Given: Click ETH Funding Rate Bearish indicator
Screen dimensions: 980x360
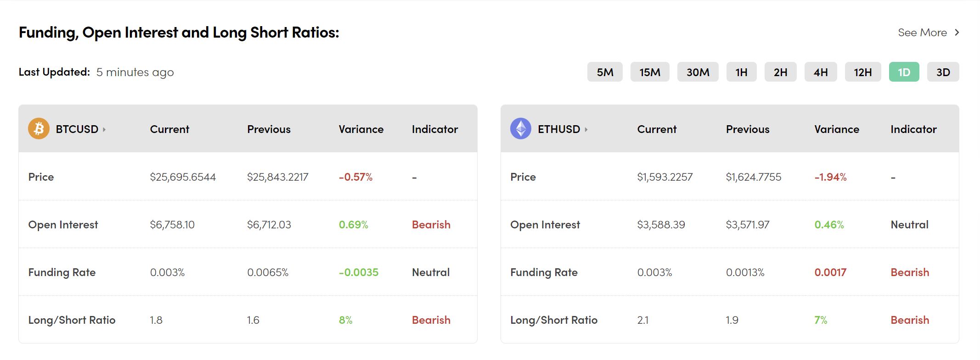Looking at the screenshot, I should (909, 272).
